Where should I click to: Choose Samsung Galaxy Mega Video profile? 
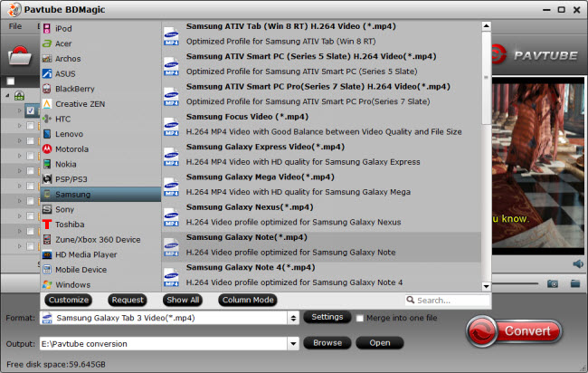tap(321, 185)
